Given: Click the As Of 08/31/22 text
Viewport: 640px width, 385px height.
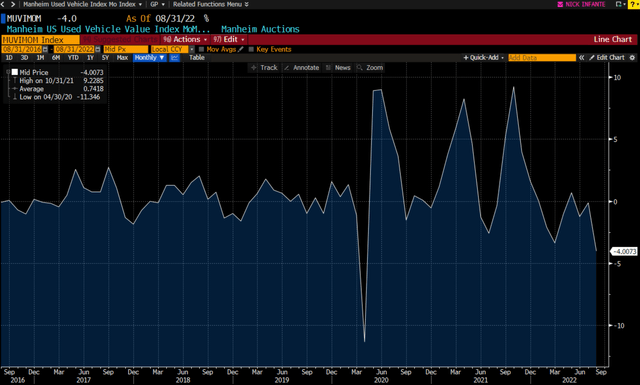Looking at the screenshot, I should tap(160, 19).
